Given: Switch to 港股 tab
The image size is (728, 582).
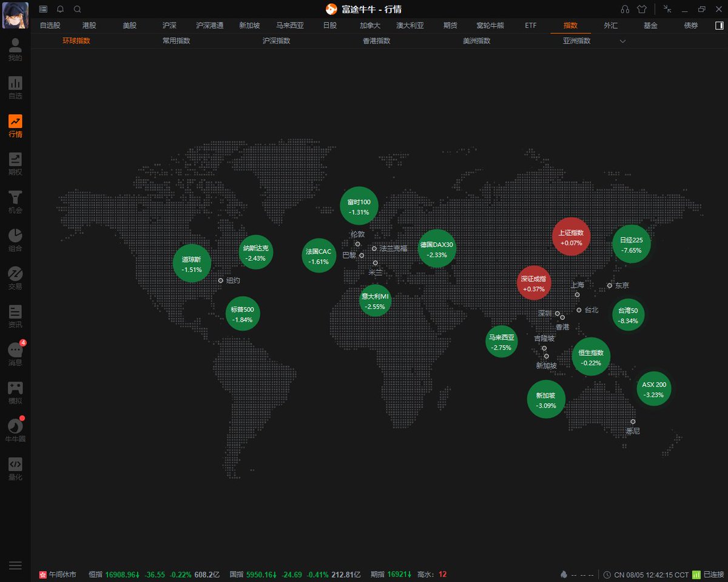Looking at the screenshot, I should (x=89, y=25).
